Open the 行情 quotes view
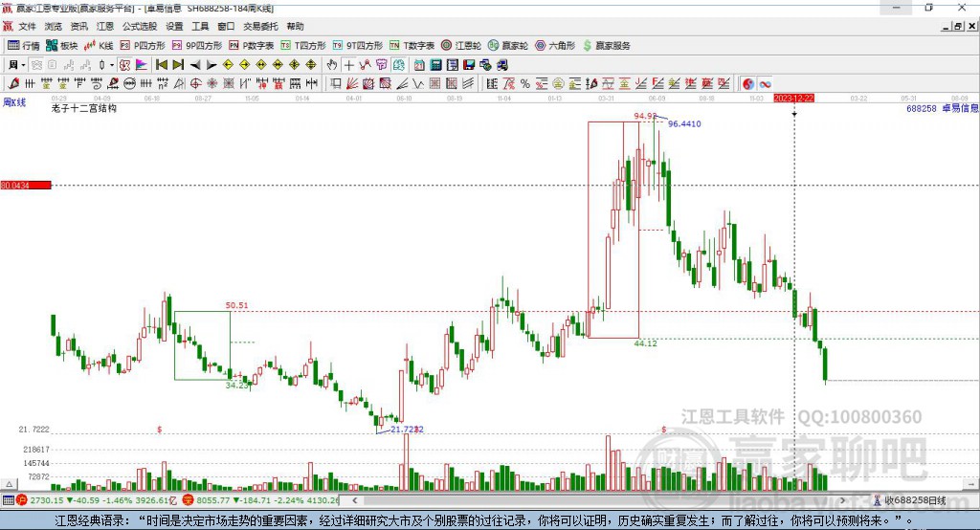Image resolution: width=980 pixels, height=530 pixels. (24, 46)
